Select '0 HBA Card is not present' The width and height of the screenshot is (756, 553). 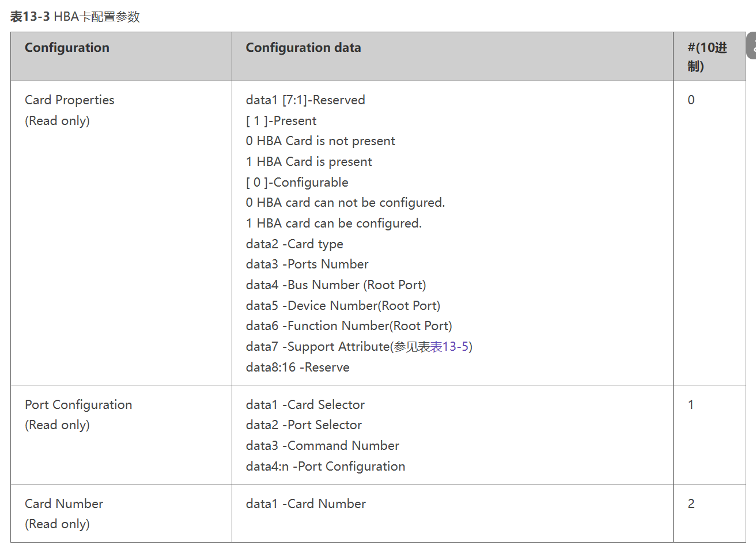pos(320,141)
